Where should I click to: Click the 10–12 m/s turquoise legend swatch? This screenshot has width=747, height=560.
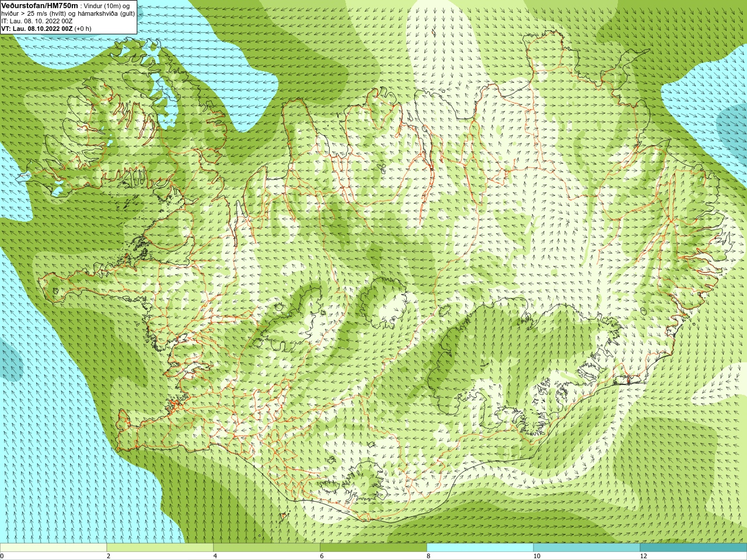(587, 548)
